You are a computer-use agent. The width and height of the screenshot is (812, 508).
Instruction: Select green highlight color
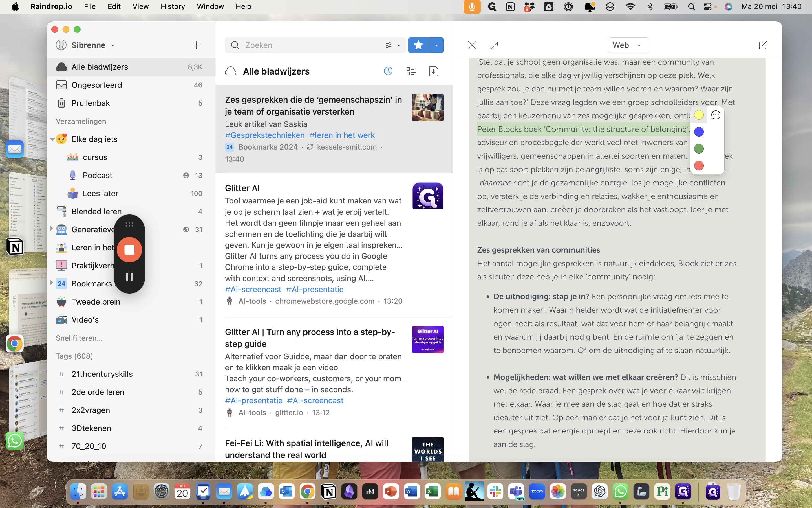[699, 149]
